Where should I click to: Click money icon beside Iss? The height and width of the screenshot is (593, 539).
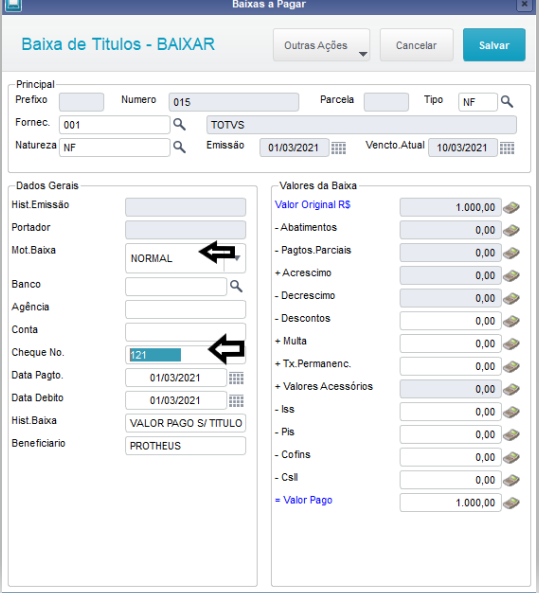click(511, 412)
